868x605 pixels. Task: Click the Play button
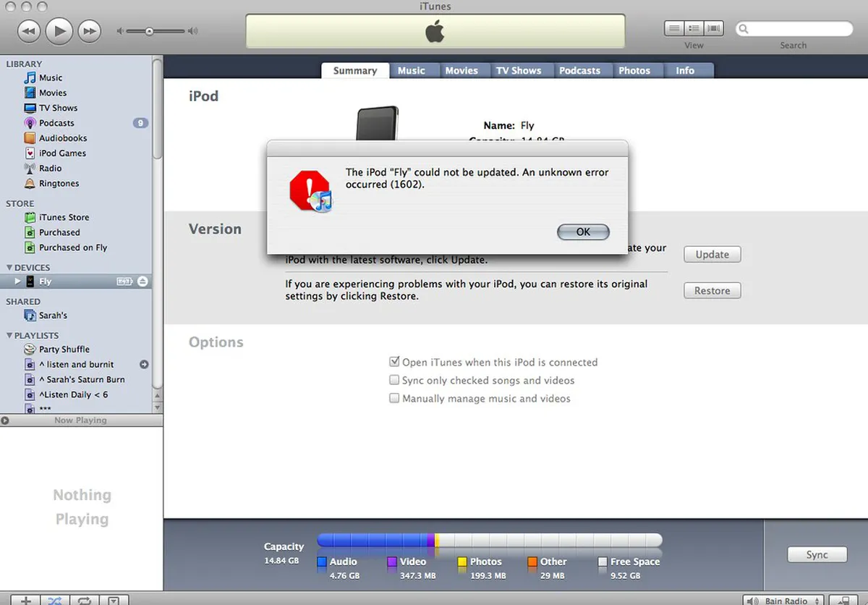(59, 30)
